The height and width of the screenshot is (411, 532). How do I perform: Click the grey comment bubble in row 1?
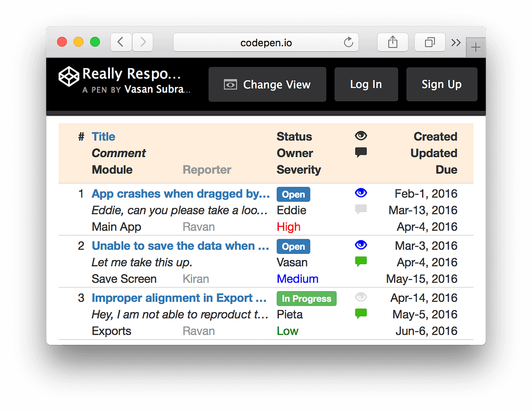(x=361, y=209)
